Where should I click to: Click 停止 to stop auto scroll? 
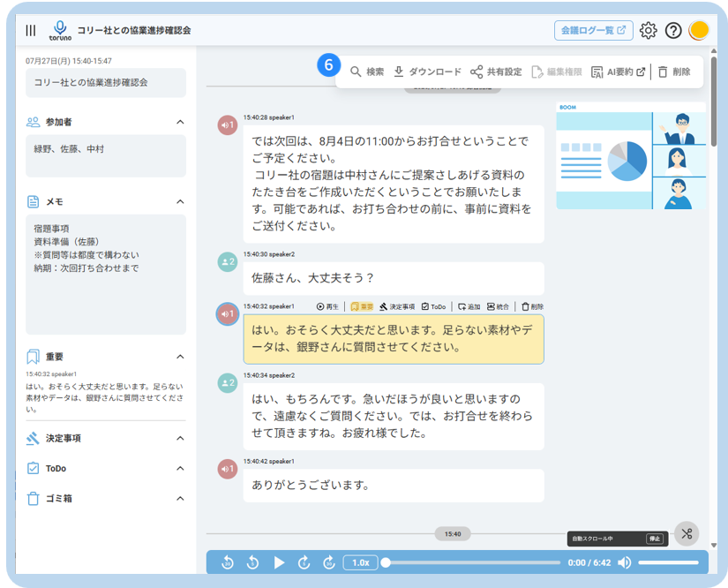[x=655, y=539]
